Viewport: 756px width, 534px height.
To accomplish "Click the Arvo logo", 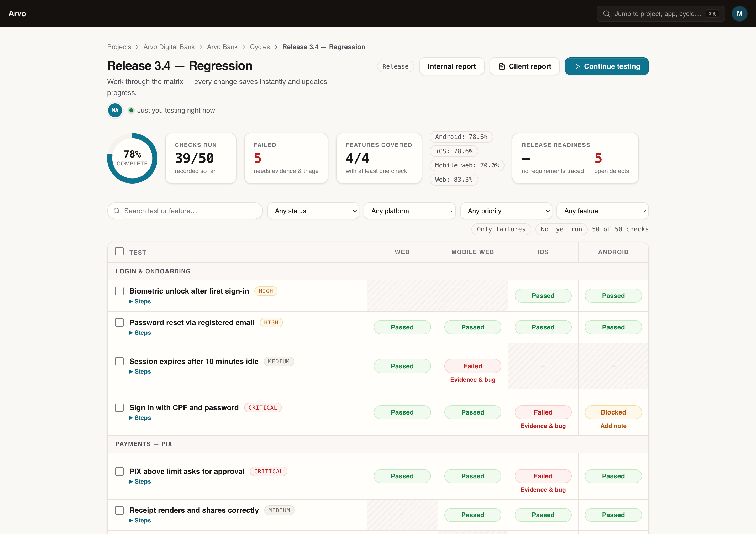I will (x=17, y=13).
